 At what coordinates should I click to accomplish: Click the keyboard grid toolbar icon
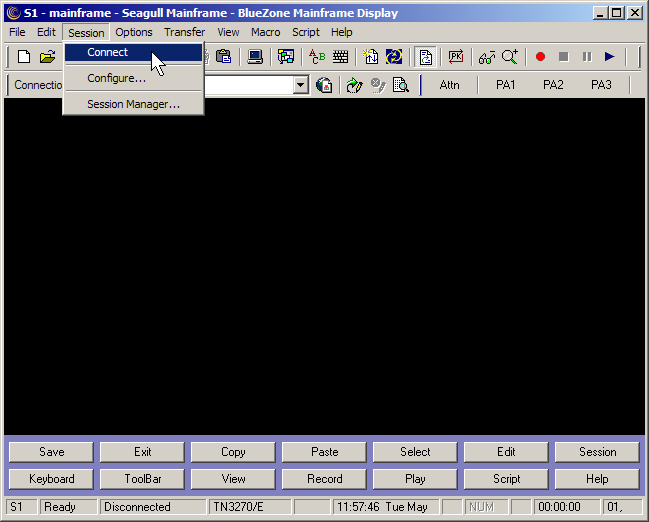click(x=341, y=57)
